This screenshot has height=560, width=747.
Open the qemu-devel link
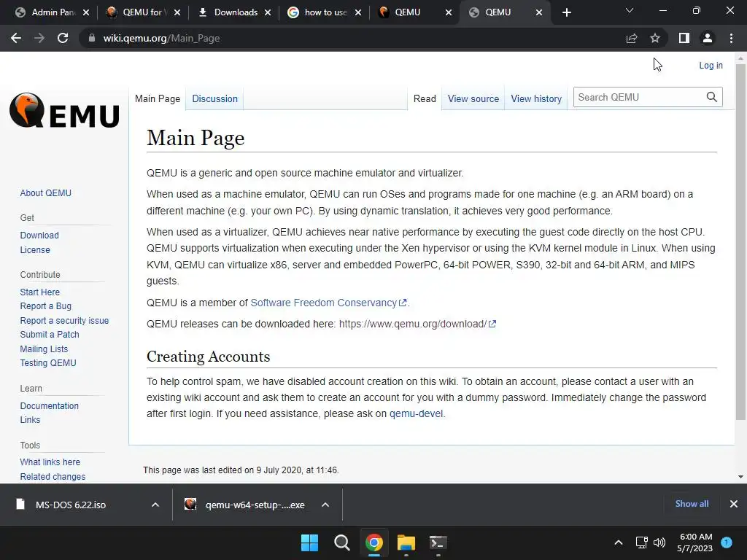pyautogui.click(x=416, y=413)
